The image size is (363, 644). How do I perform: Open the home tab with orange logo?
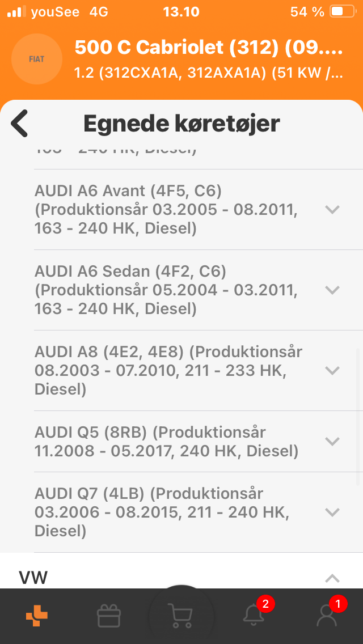37,616
